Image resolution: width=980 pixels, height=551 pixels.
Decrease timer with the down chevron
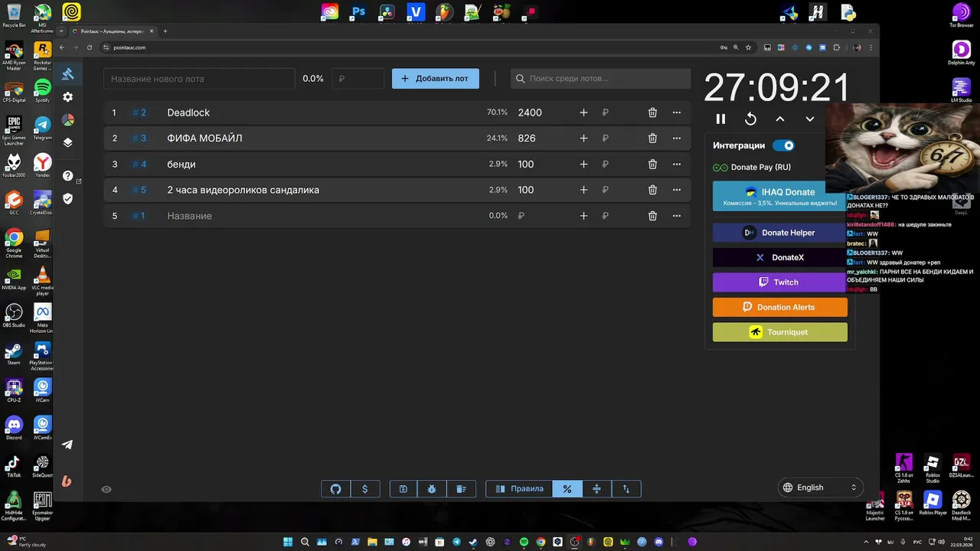[809, 119]
